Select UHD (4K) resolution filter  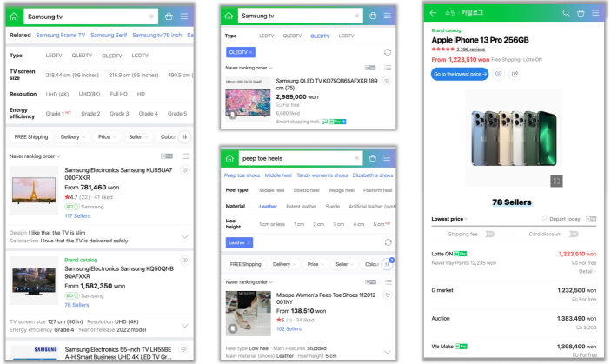tap(56, 94)
